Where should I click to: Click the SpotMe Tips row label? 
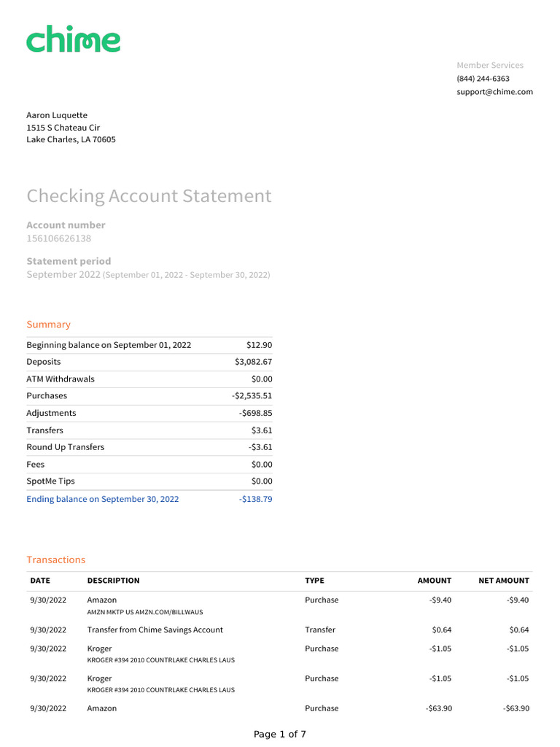pos(50,481)
